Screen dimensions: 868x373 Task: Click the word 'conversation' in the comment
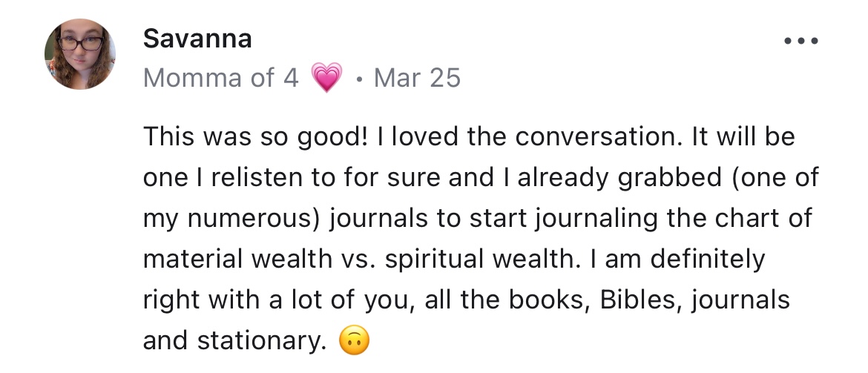[592, 137]
